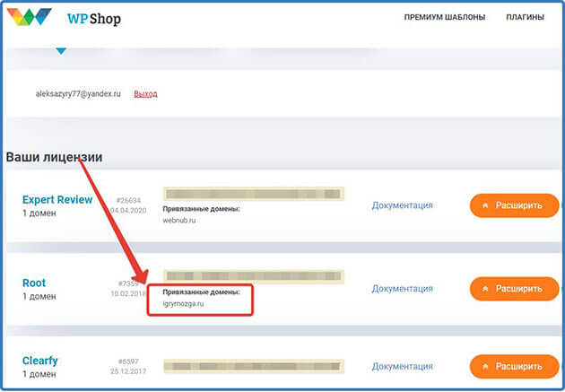Click the WP Shop colorful logo icon

point(30,16)
